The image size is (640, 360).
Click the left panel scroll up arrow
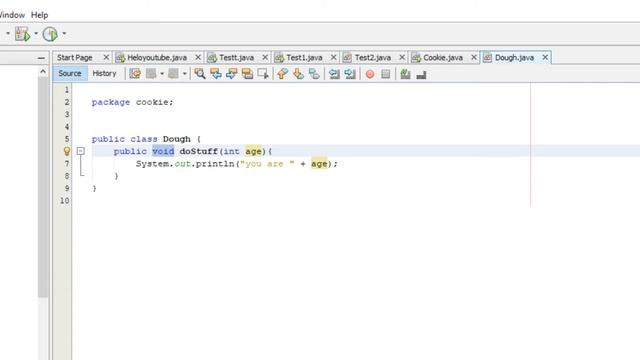coord(43,72)
